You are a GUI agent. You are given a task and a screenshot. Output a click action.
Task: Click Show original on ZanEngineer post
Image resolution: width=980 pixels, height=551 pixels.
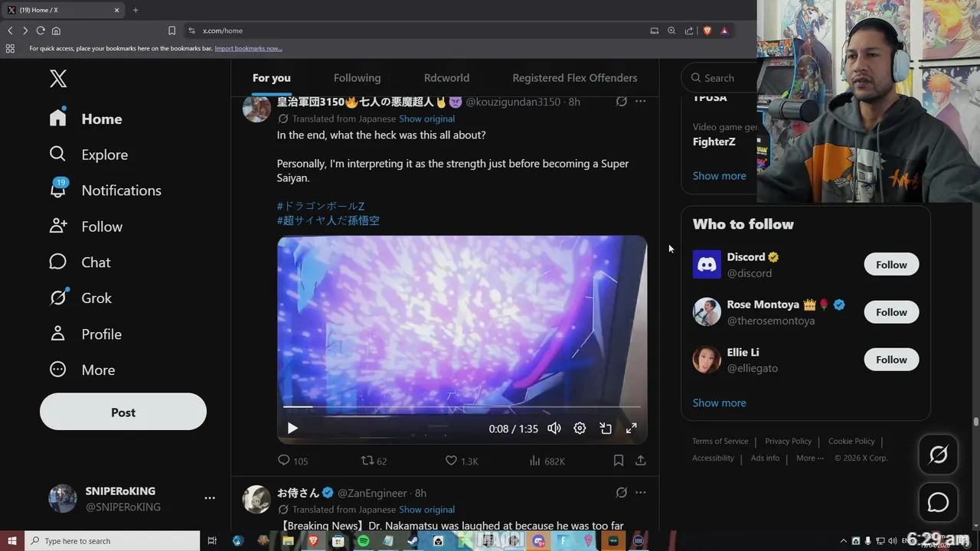pos(426,510)
